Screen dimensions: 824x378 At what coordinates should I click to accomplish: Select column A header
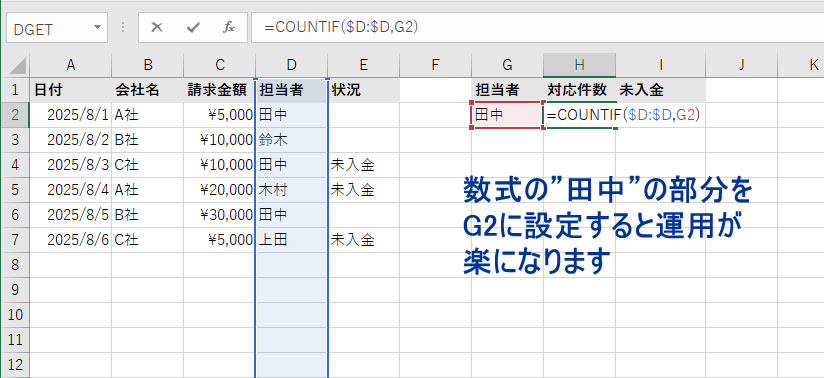[x=70, y=65]
